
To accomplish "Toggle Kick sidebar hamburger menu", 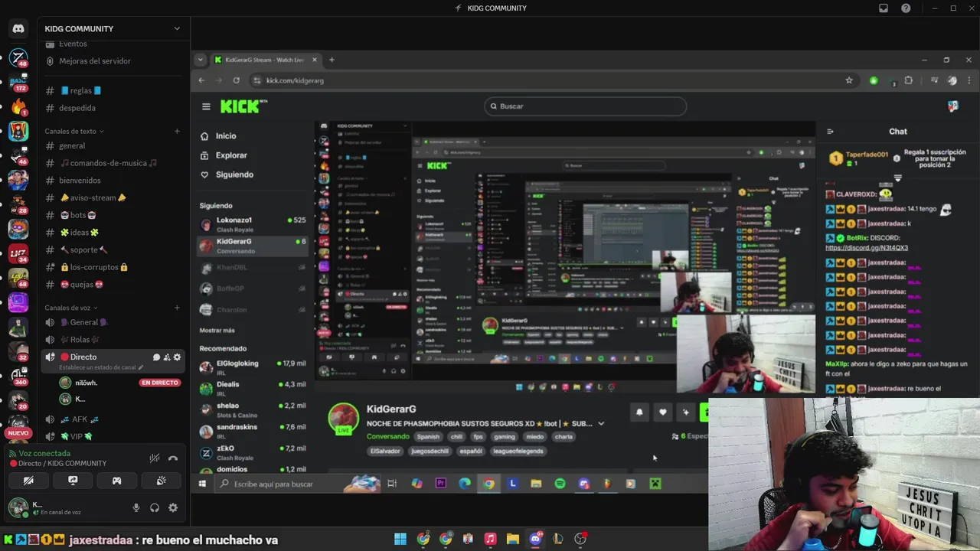I will click(x=206, y=106).
